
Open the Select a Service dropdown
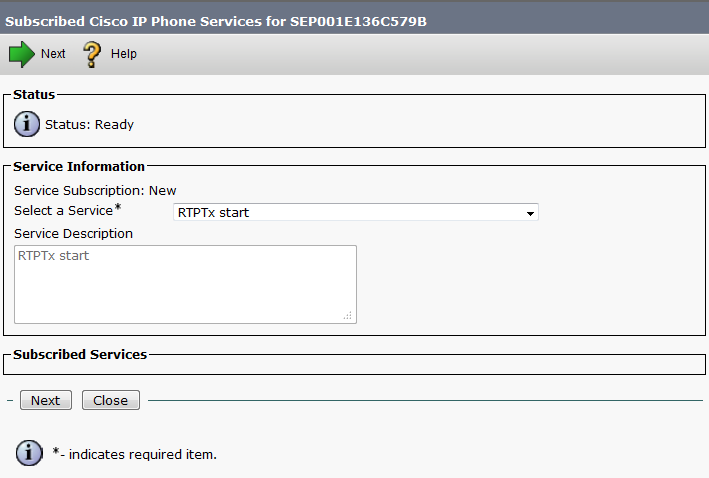pyautogui.click(x=355, y=212)
